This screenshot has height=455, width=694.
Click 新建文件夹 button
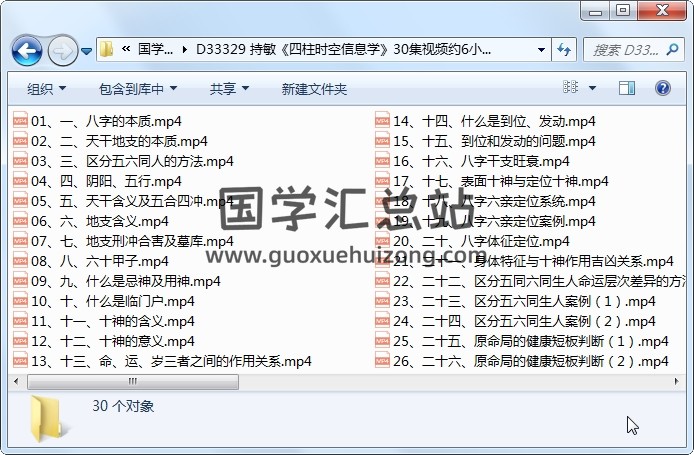click(314, 89)
